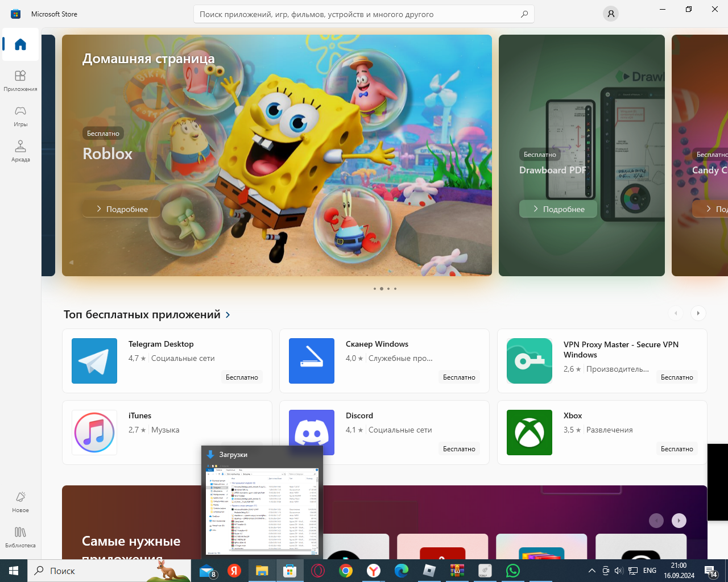
Task: Launch Yandex Browser from the taskbar
Action: (374, 571)
